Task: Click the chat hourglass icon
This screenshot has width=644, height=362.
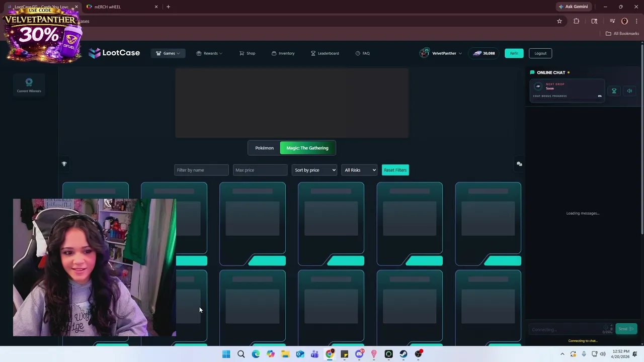Action: click(x=614, y=91)
